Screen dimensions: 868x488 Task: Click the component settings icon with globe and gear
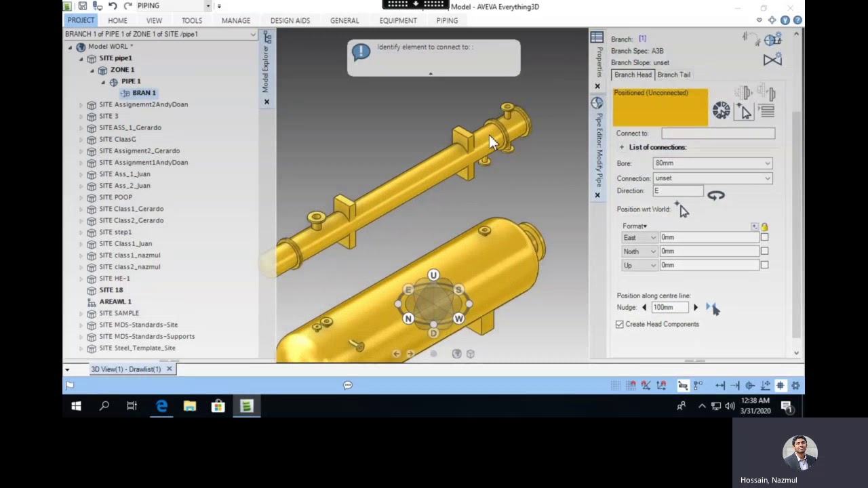[772, 40]
